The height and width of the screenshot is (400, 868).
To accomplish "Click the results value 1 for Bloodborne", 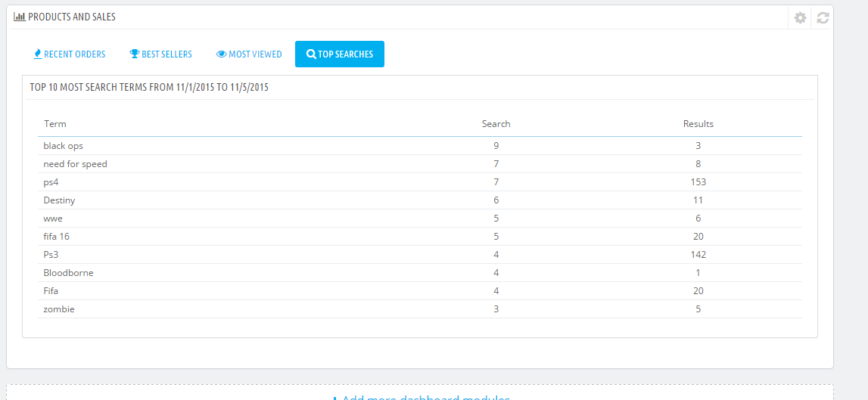I will [698, 273].
